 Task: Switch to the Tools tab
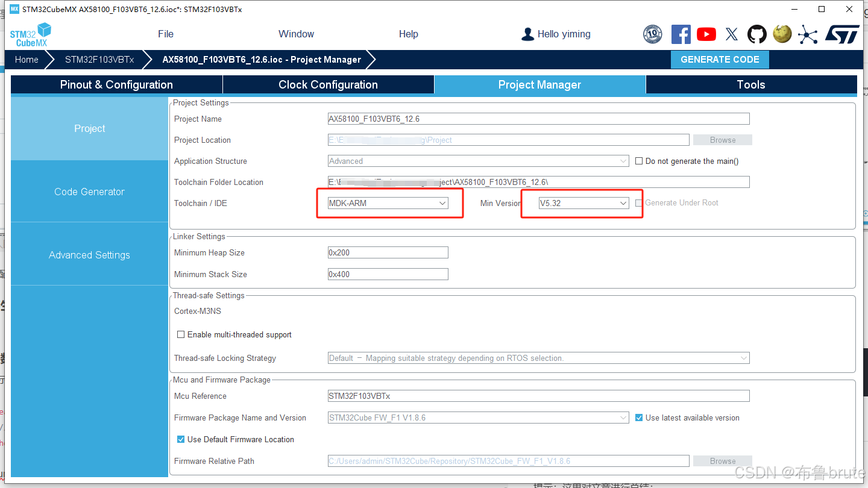[x=751, y=84]
